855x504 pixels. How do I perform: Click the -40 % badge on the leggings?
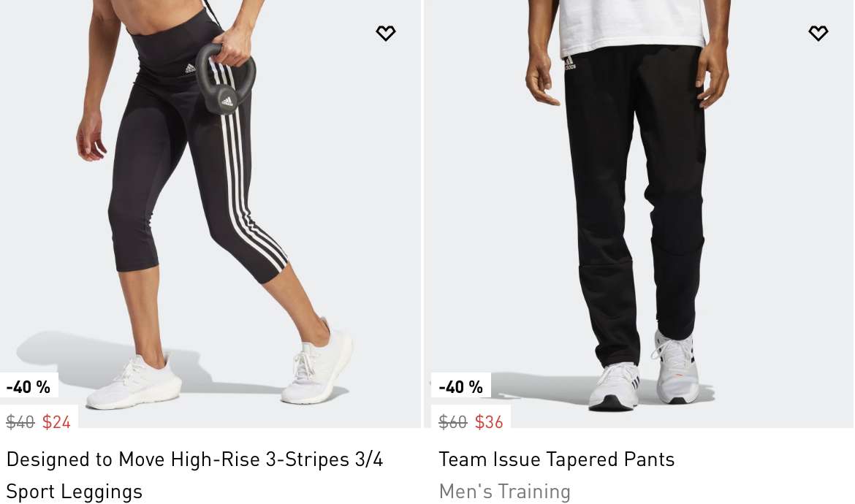pyautogui.click(x=28, y=387)
